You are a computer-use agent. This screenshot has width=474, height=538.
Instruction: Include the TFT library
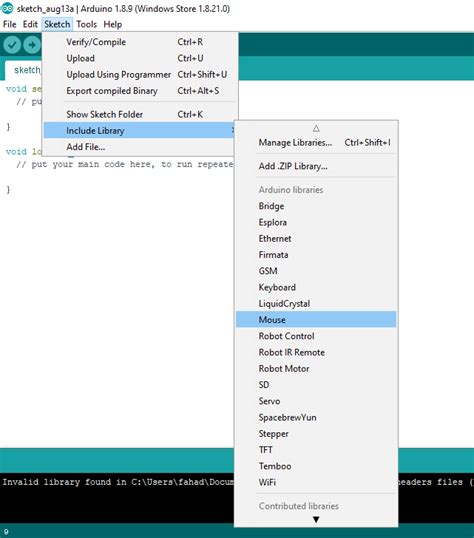(316, 450)
